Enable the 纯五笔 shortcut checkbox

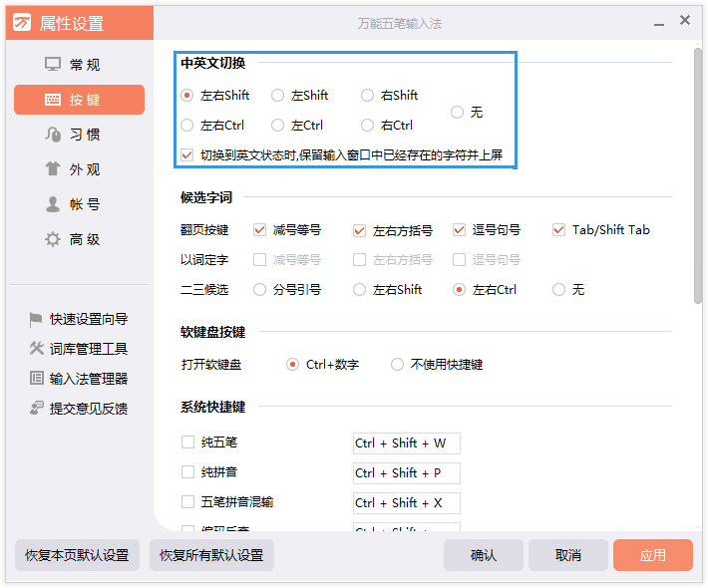(187, 442)
